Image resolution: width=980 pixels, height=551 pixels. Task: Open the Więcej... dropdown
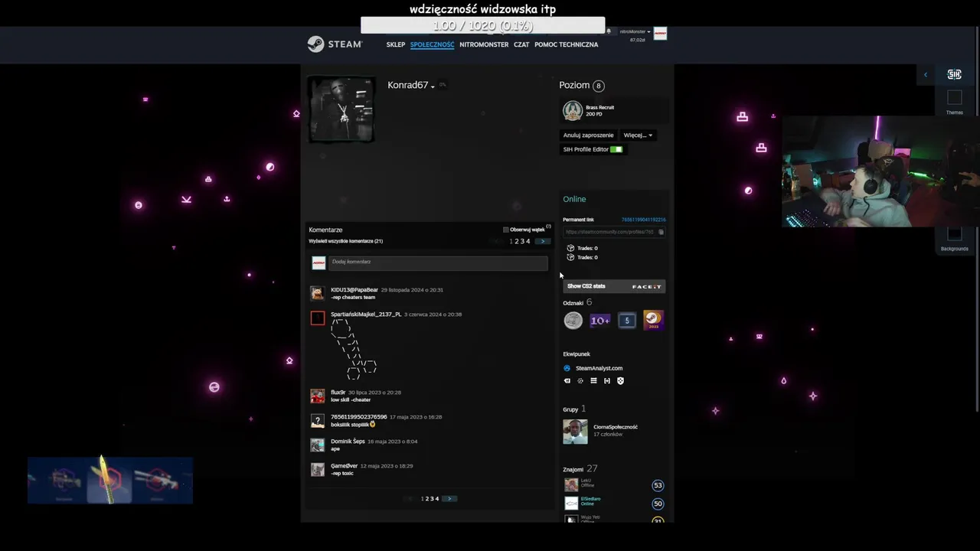[638, 135]
